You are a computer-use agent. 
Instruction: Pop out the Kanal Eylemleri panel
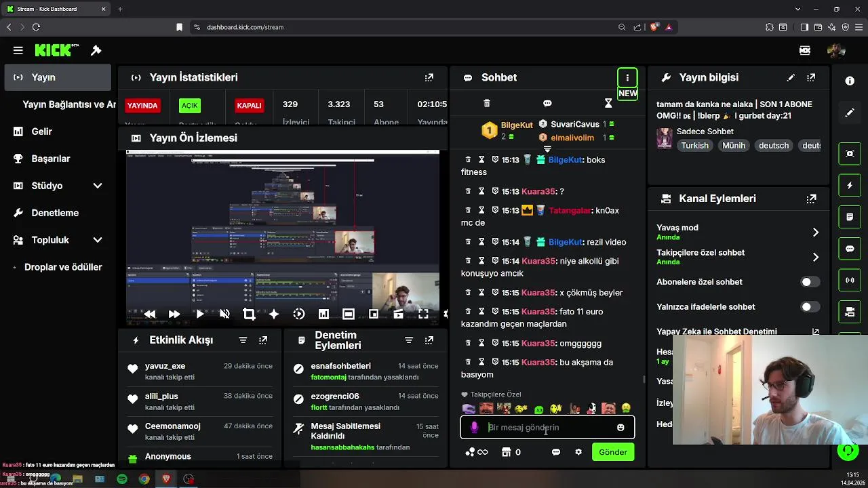coord(811,199)
